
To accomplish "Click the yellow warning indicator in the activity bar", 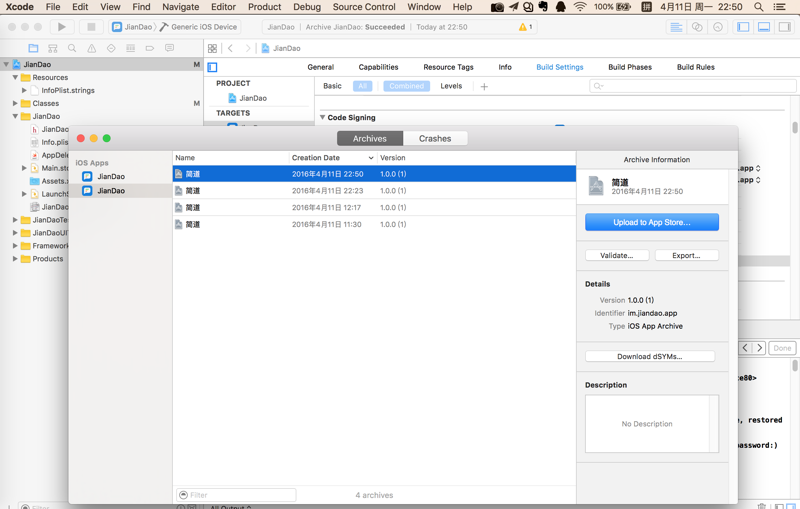I will tap(525, 27).
